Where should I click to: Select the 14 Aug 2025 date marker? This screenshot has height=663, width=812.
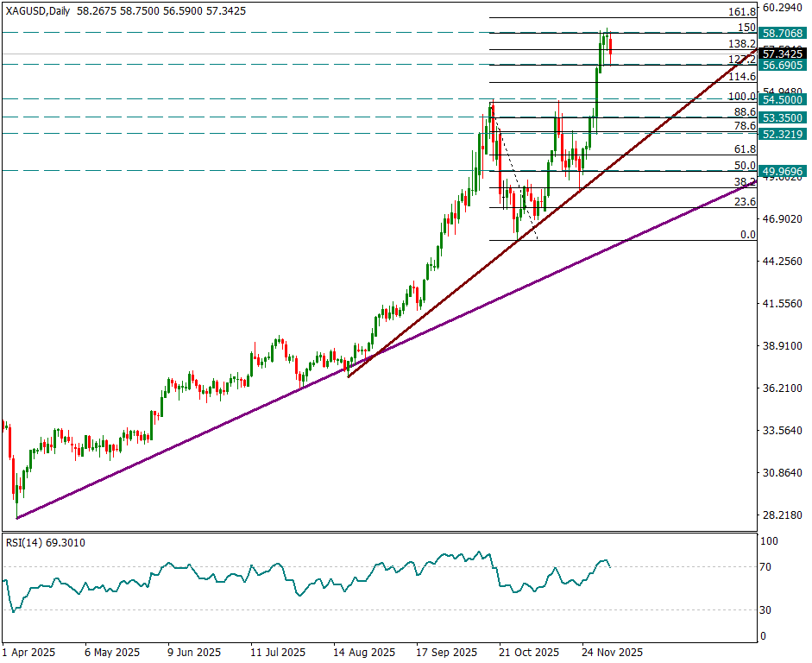coord(363,653)
